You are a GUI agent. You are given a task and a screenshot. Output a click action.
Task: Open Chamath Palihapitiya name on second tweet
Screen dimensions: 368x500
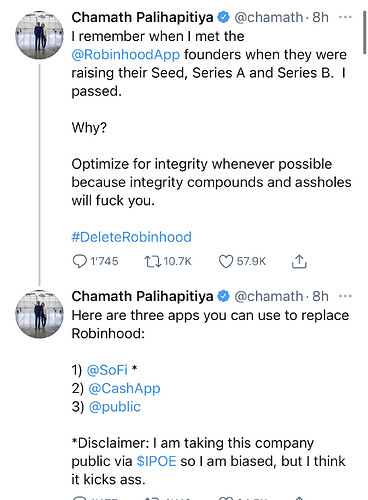pos(142,296)
